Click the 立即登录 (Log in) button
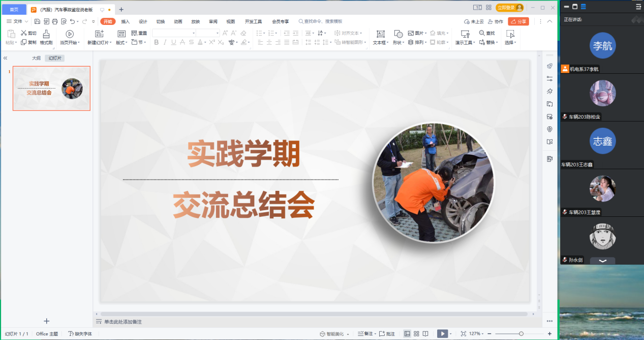Viewport: 644px width, 340px height. click(x=509, y=8)
